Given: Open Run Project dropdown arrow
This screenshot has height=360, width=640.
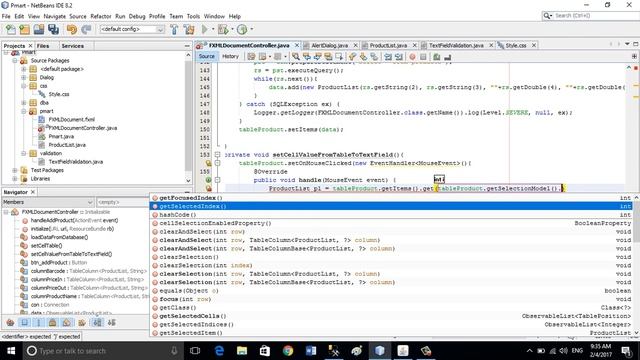Looking at the screenshot, I should (x=213, y=29).
